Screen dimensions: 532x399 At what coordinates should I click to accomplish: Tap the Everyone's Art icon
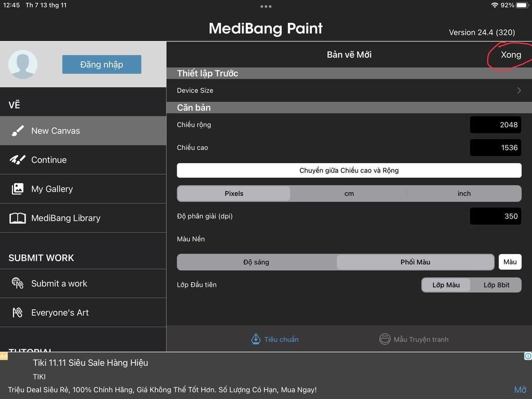[x=18, y=312]
